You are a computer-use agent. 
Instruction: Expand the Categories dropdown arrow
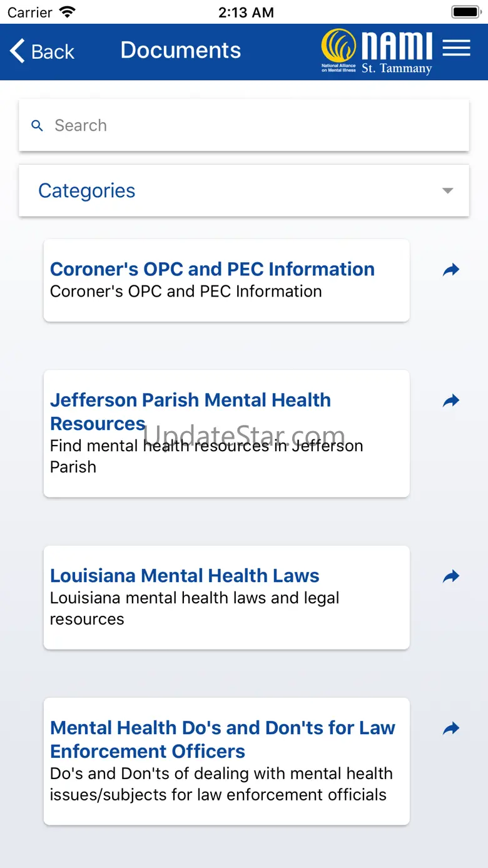point(447,191)
